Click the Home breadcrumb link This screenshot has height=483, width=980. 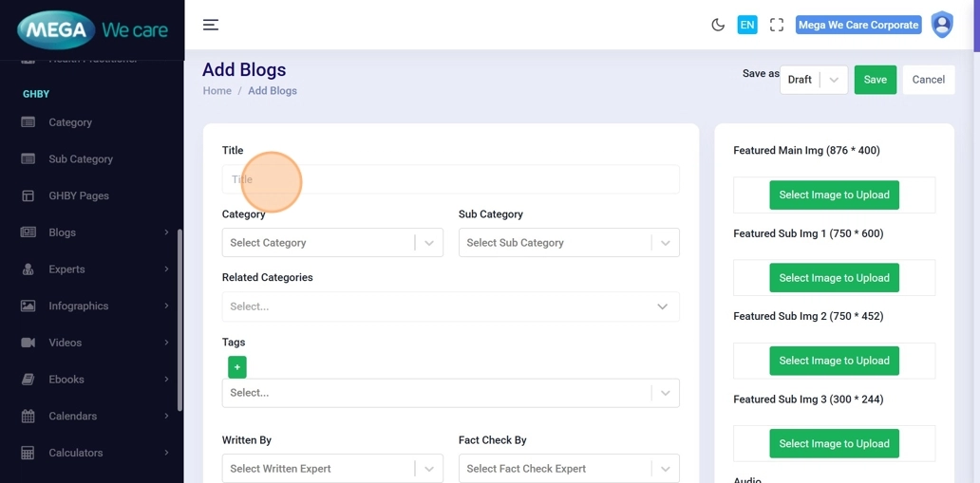pos(217,91)
